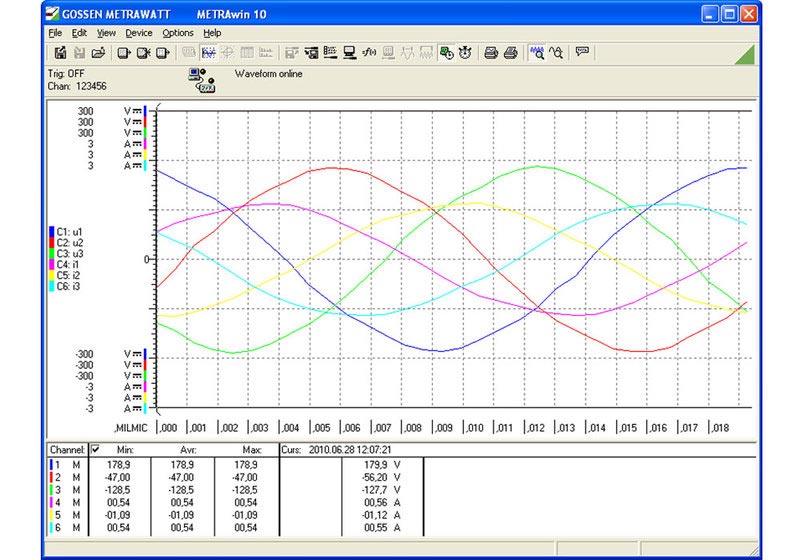
Task: Click the Waveform online status text
Action: (268, 73)
